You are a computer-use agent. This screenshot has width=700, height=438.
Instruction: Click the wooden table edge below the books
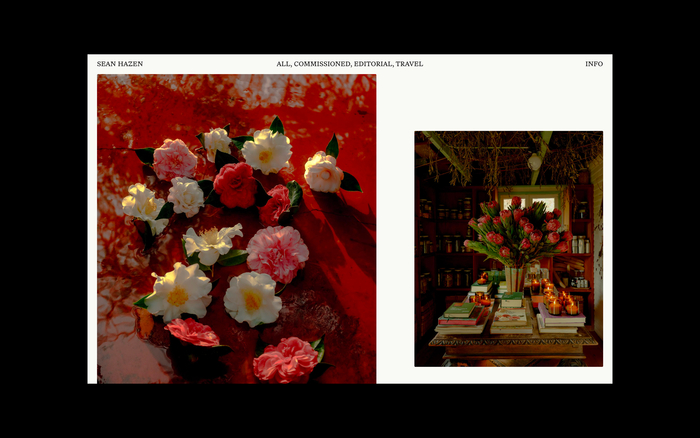(x=510, y=342)
